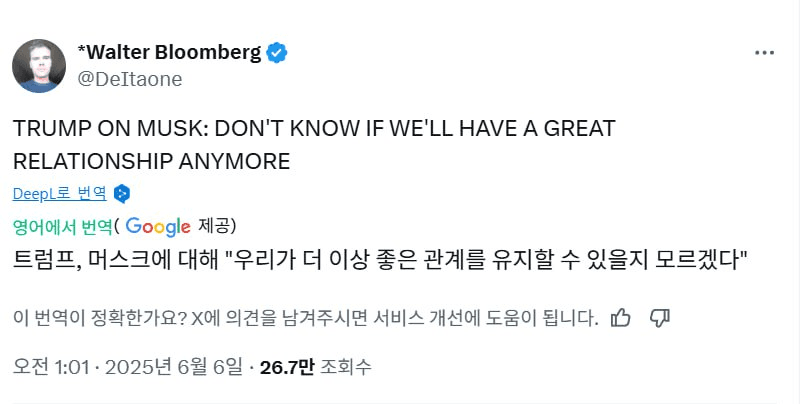The width and height of the screenshot is (808, 404).
Task: Click the 'RELATIONSHIP ANYMORE' text line
Action: pos(152,162)
